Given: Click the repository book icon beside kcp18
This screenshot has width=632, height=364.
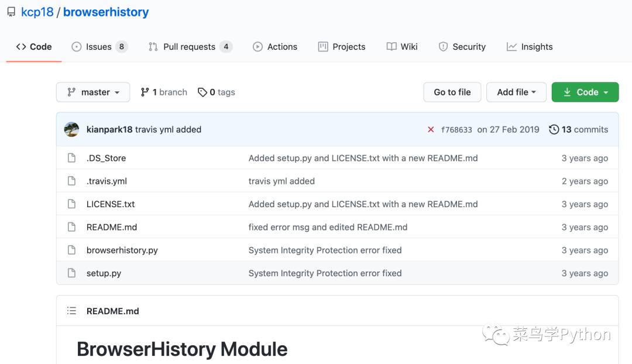Looking at the screenshot, I should click(11, 12).
